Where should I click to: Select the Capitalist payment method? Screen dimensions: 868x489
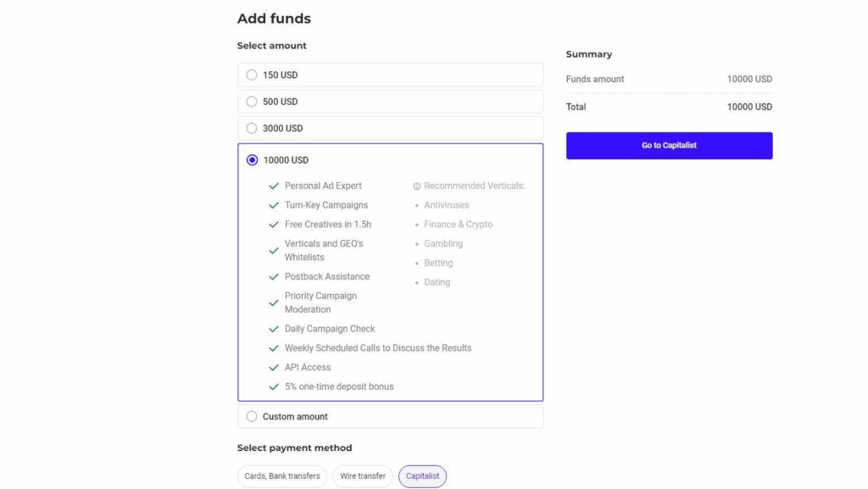(x=422, y=476)
